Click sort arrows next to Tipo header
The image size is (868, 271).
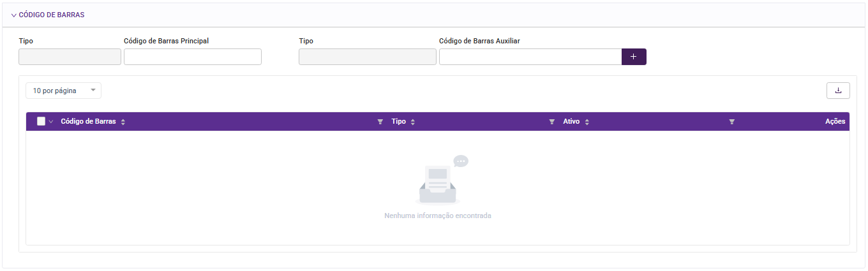(413, 122)
